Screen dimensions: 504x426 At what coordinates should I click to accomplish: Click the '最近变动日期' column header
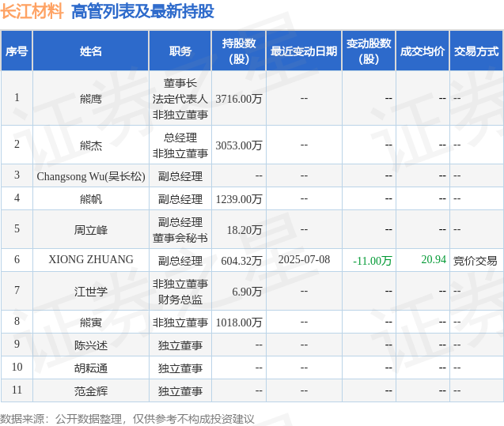304,51
